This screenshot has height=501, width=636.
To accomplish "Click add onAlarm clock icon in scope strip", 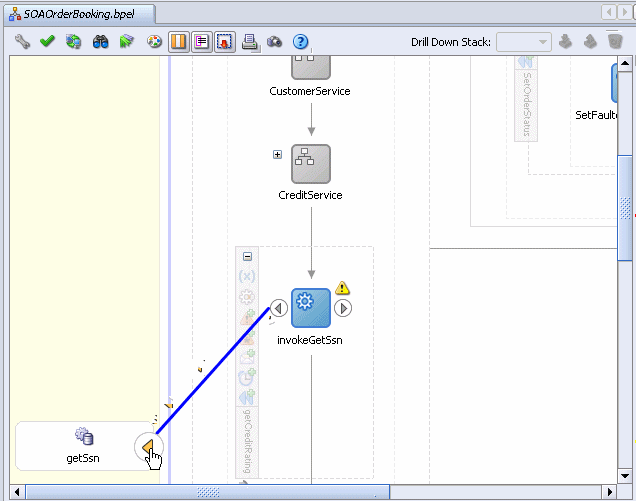I will pyautogui.click(x=247, y=376).
